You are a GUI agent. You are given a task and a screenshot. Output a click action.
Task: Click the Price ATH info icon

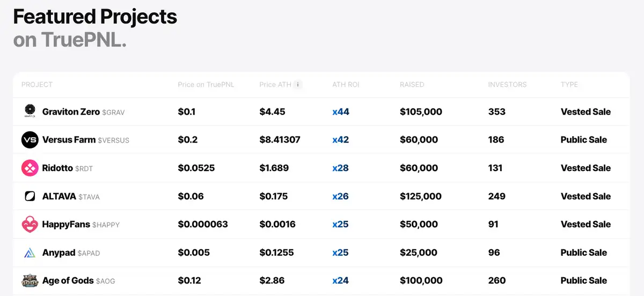click(298, 85)
